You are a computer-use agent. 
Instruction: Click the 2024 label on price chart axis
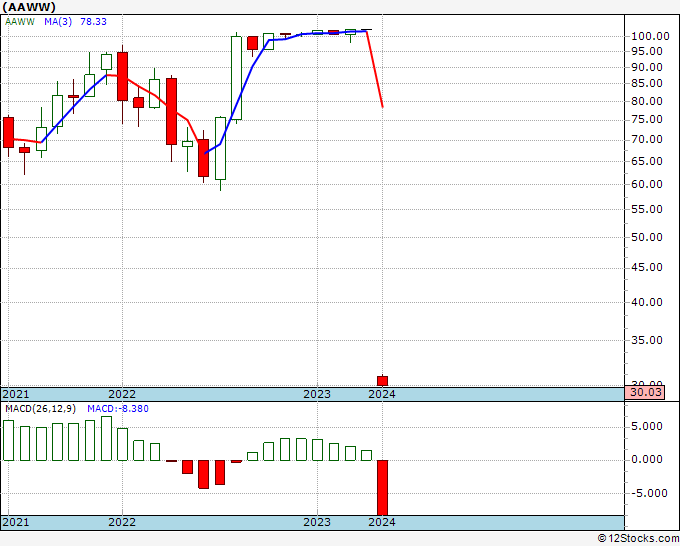tap(382, 394)
